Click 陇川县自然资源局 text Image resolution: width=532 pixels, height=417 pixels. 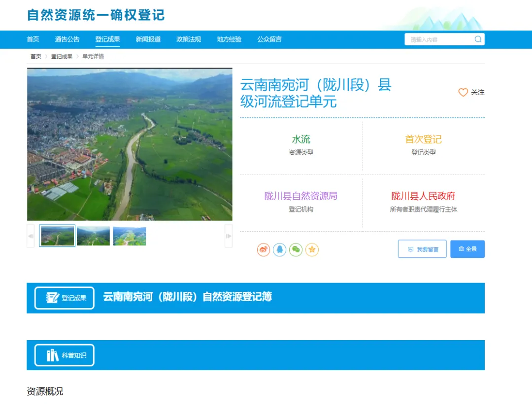coord(300,196)
